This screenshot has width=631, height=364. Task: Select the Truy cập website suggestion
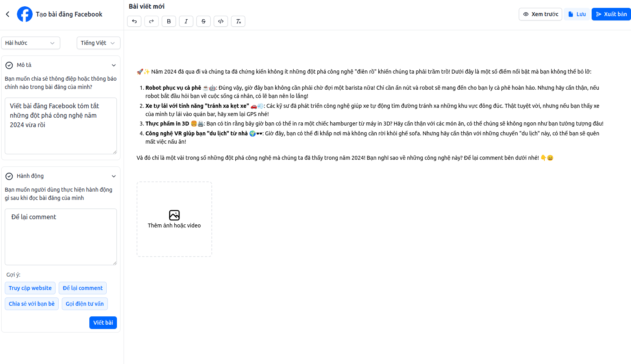[x=30, y=288]
